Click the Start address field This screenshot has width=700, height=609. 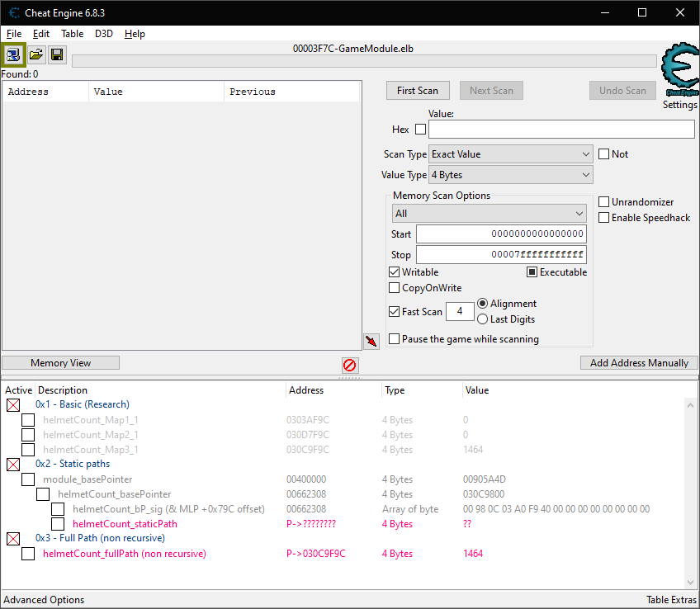click(x=501, y=234)
